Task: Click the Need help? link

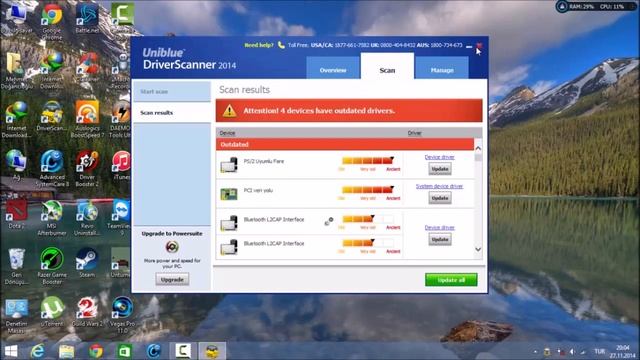Action: 259,45
